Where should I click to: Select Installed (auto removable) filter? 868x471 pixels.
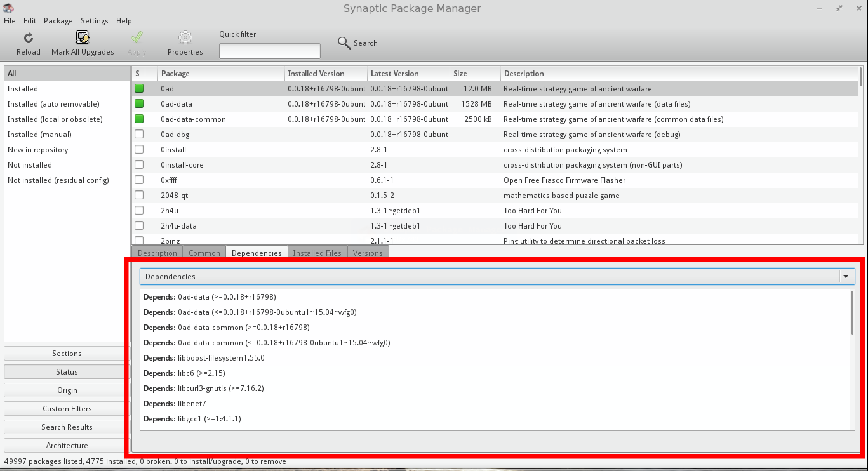[x=67, y=104]
